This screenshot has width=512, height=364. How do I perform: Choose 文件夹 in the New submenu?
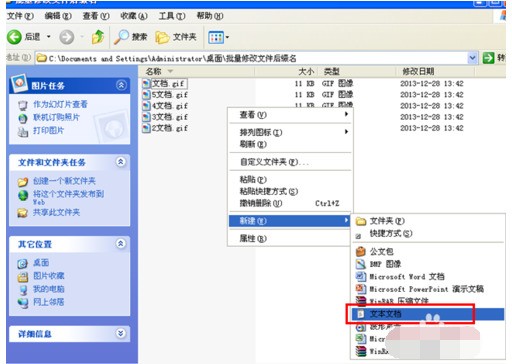pyautogui.click(x=387, y=221)
